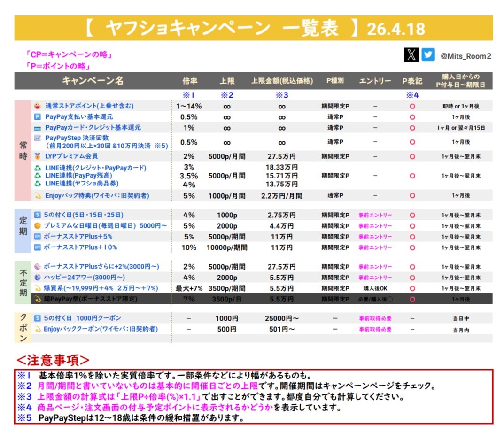Click the 事前エントリー text in 5の付く日 row
The image size is (504, 440).
click(x=375, y=215)
